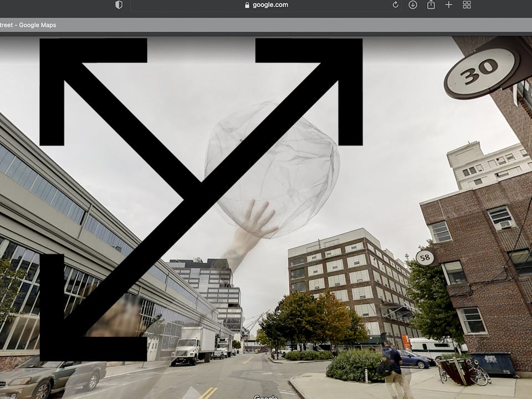
Task: Click the round number 30 sign
Action: click(x=480, y=73)
